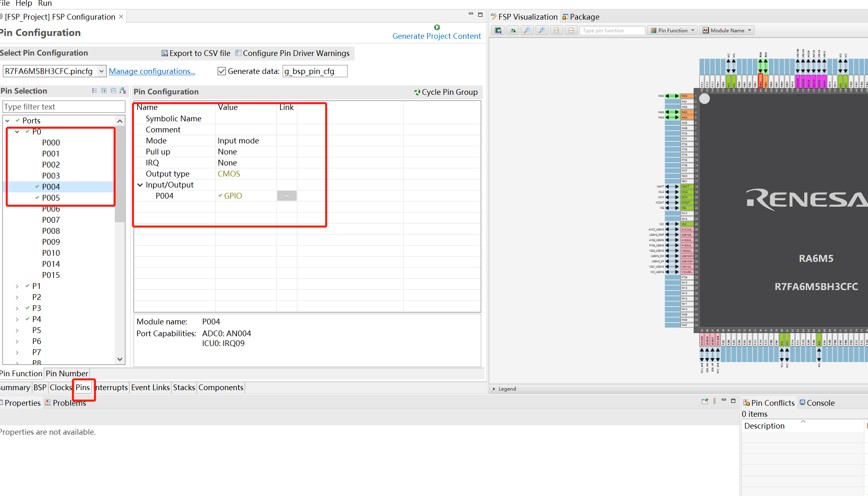The width and height of the screenshot is (868, 496).
Task: Open the Run menu
Action: pos(45,3)
